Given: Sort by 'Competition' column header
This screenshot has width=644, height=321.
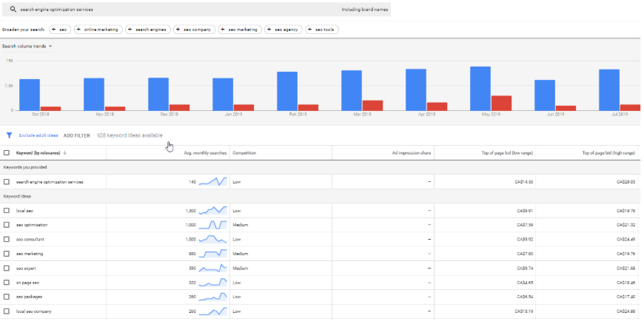Looking at the screenshot, I should click(x=244, y=152).
